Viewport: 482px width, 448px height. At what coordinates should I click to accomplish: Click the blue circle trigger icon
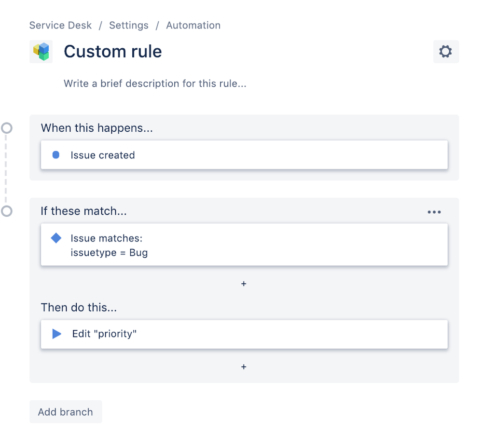coord(55,155)
